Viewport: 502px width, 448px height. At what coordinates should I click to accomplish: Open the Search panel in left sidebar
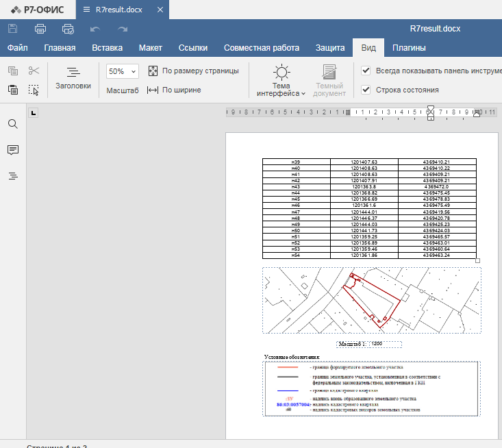coord(12,124)
